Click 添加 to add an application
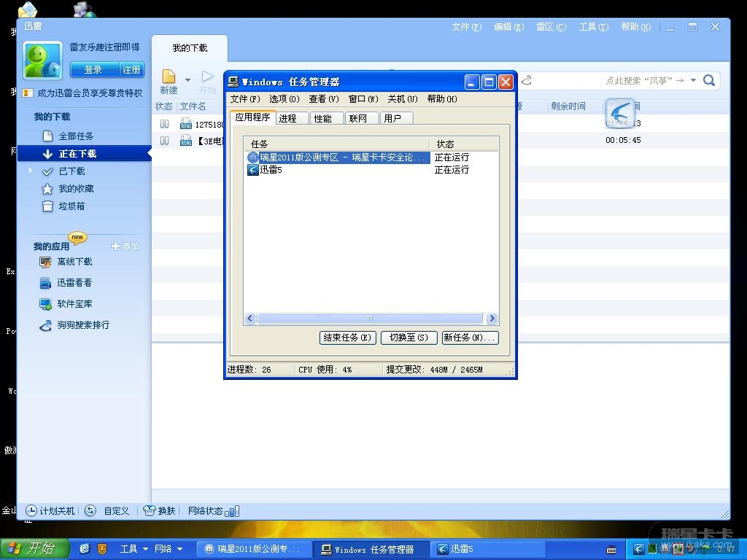 pos(125,246)
